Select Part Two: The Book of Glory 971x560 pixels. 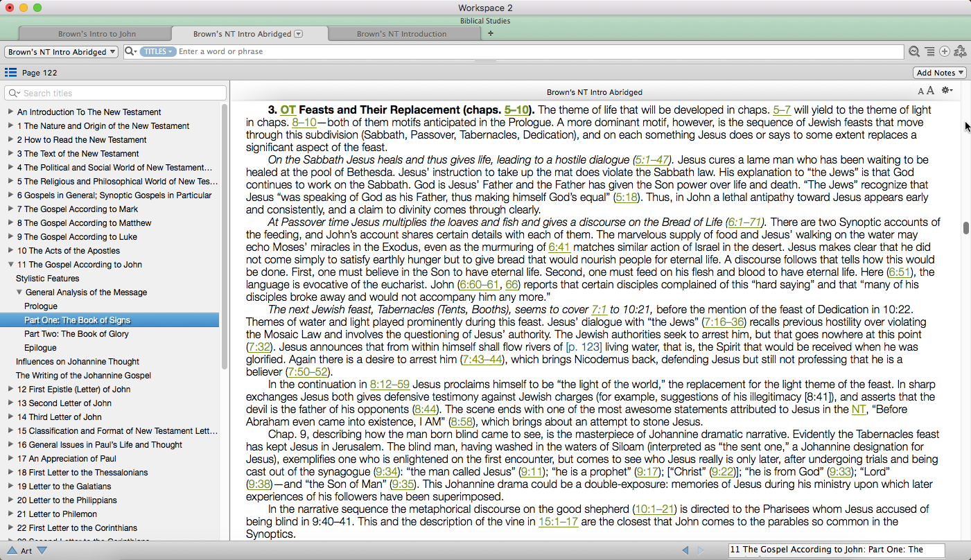coord(76,334)
